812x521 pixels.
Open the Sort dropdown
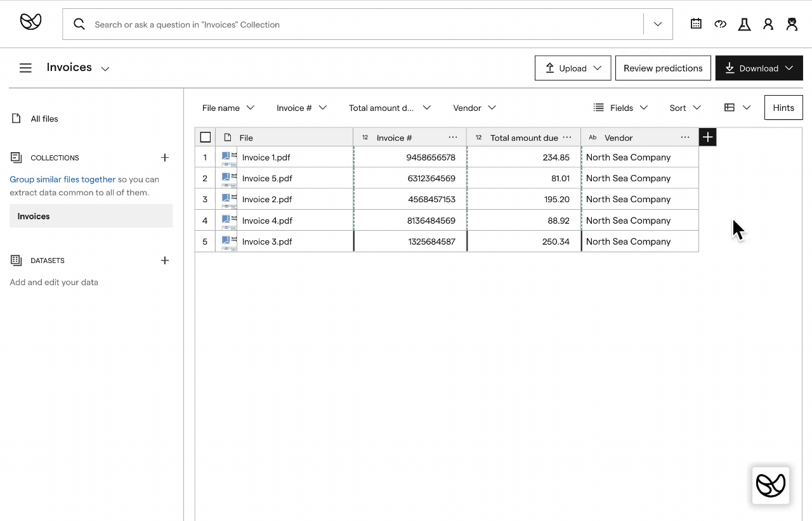[x=685, y=108]
